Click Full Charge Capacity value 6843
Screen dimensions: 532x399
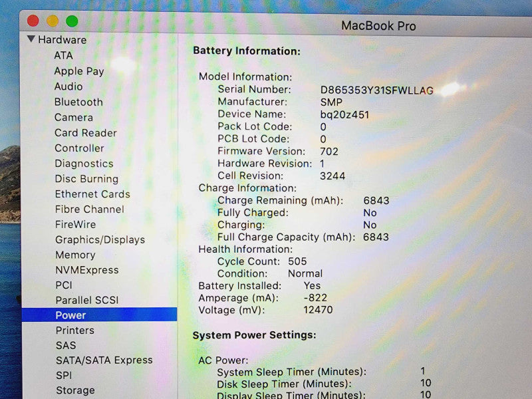(376, 237)
